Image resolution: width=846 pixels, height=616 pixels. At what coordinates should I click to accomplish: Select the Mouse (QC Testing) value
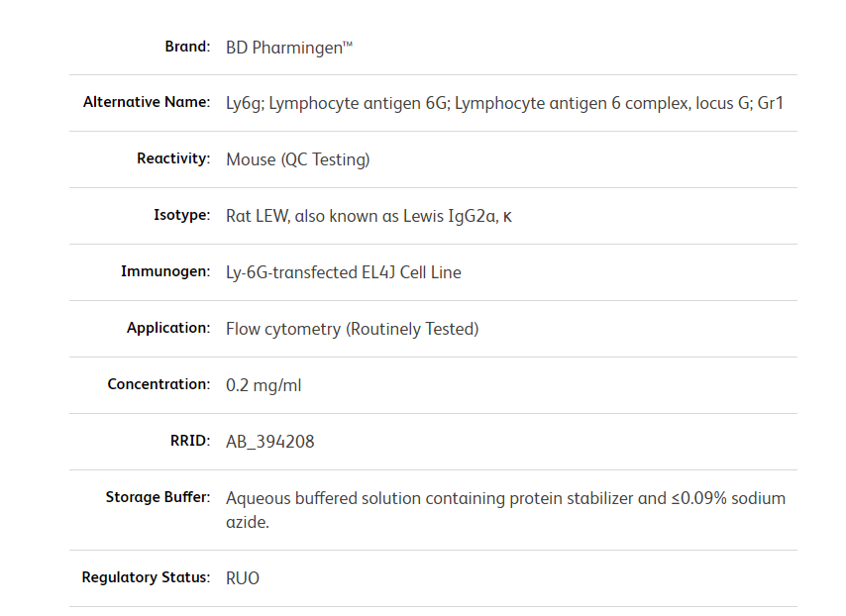297,159
